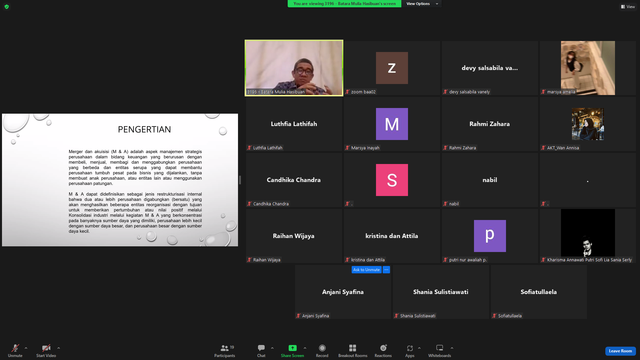Expand the Whiteboards options arrow
The height and width of the screenshot is (360, 640).
click(x=452, y=348)
